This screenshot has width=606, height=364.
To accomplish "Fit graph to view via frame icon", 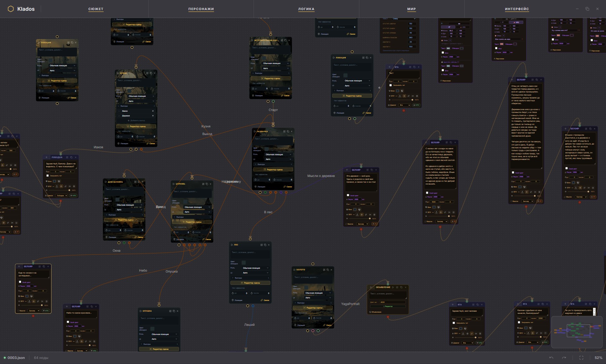I will pyautogui.click(x=581, y=358).
